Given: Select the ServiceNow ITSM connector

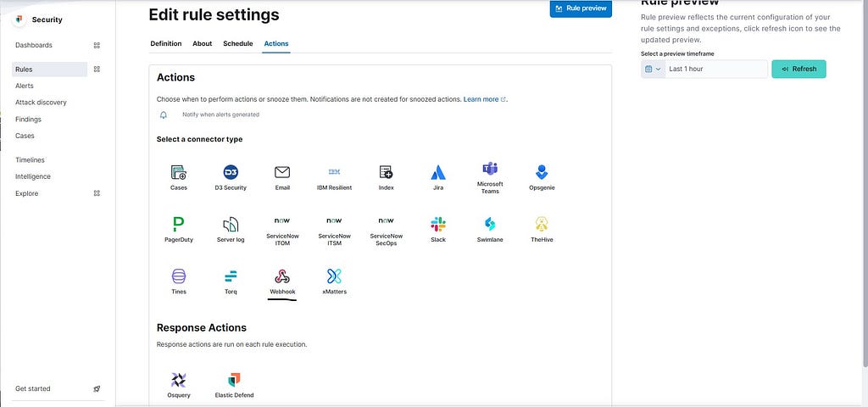Looking at the screenshot, I should [334, 231].
